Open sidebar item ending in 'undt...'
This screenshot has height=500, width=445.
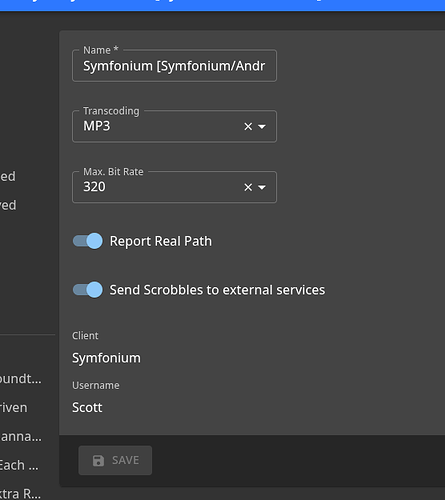pyautogui.click(x=21, y=379)
